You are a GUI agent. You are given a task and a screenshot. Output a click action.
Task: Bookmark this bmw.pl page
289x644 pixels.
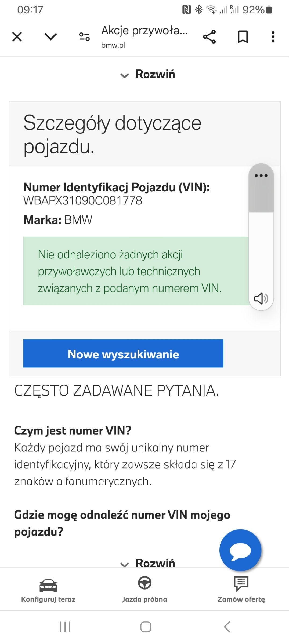[x=243, y=37]
